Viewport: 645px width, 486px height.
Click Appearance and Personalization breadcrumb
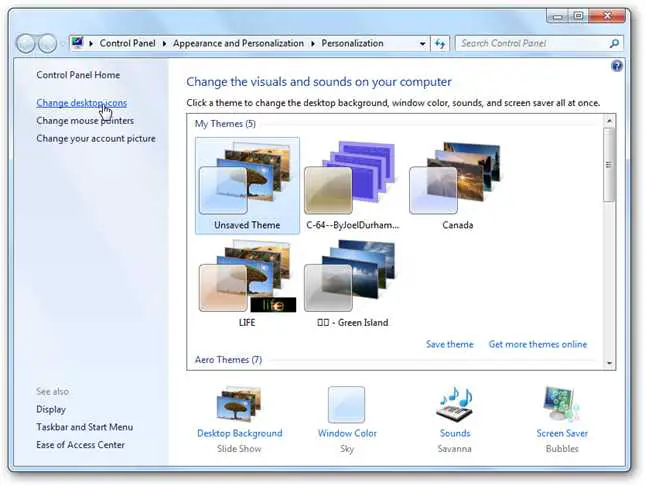tap(238, 43)
